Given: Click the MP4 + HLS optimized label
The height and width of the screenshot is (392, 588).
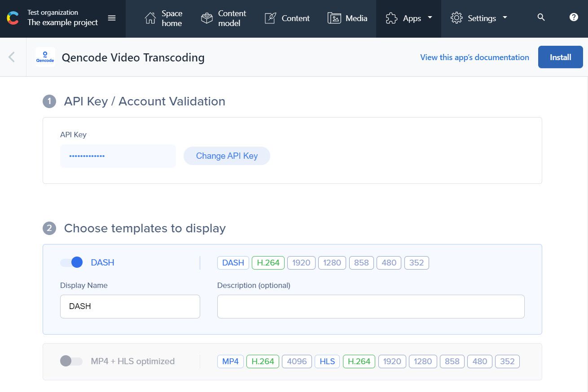Looking at the screenshot, I should tap(132, 361).
